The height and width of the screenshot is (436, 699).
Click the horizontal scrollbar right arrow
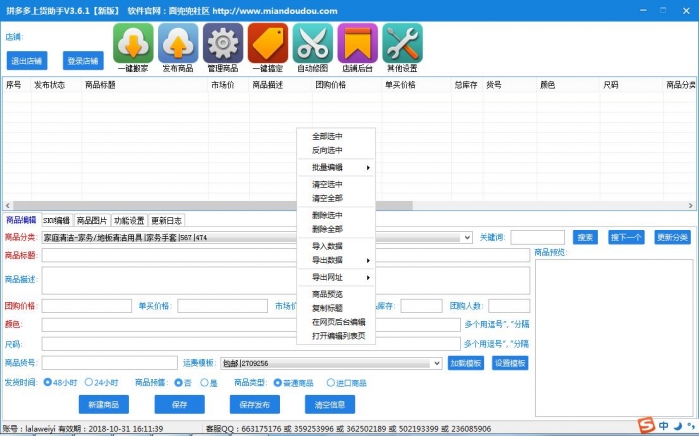691,206
